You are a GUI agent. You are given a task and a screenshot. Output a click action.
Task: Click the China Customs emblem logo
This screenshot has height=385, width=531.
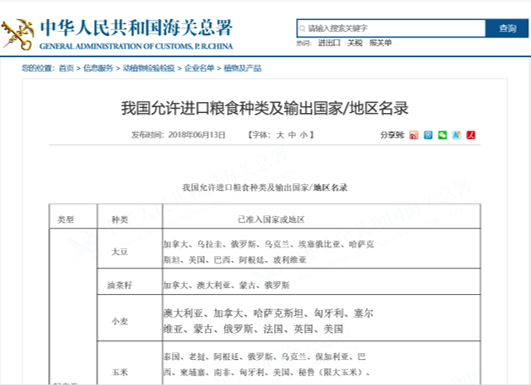click(18, 35)
